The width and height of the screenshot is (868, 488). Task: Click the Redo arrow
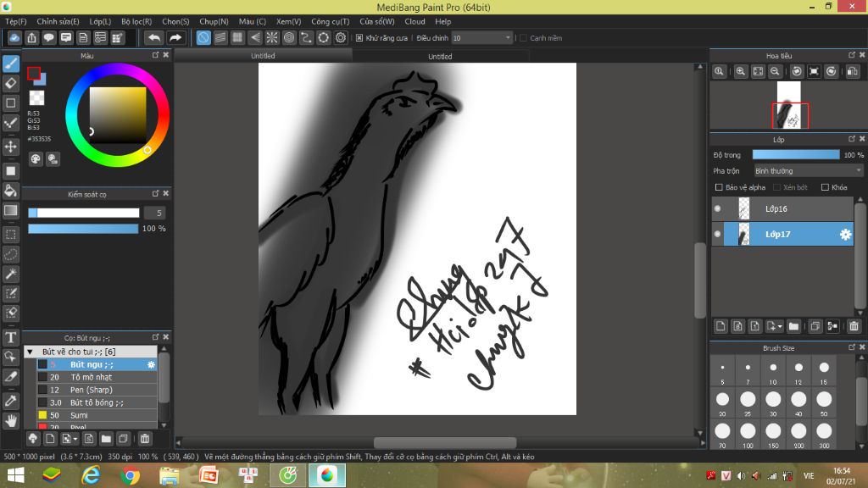[175, 37]
